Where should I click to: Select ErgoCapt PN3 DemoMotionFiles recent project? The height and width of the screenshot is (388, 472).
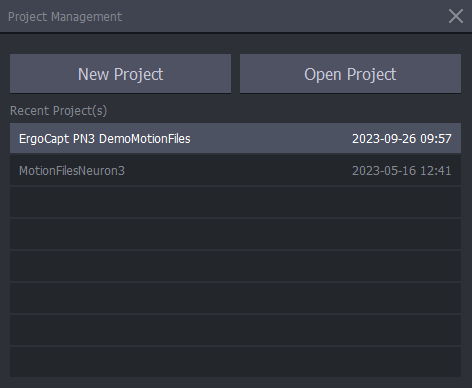point(235,138)
